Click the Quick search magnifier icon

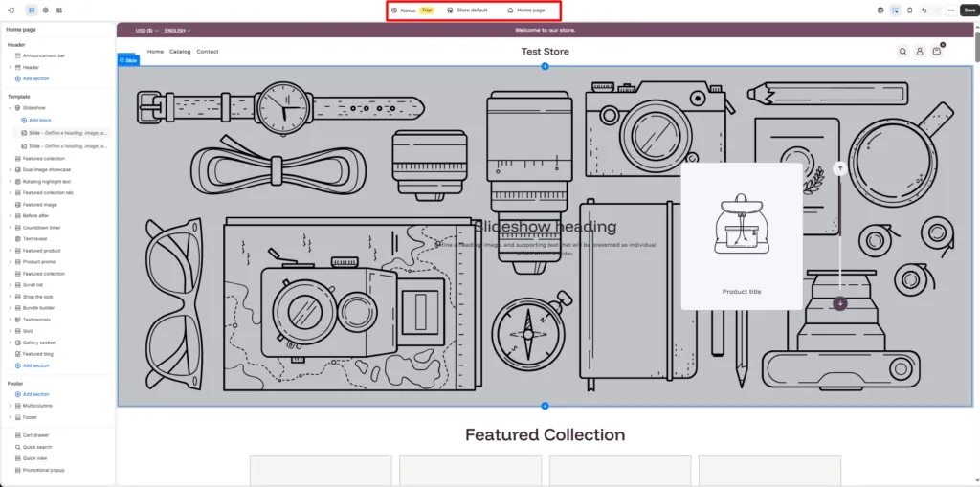18,447
